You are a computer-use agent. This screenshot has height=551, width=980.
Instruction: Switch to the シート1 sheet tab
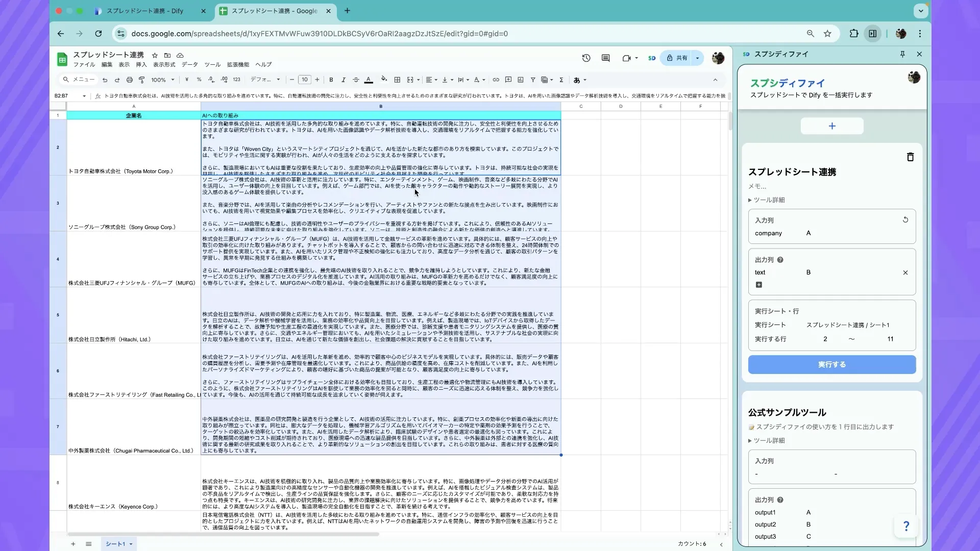tap(116, 544)
